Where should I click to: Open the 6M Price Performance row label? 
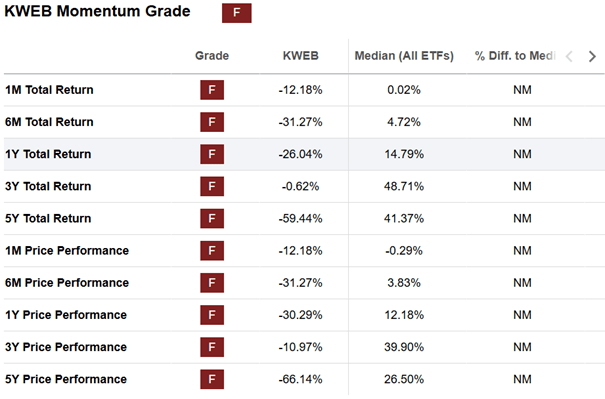pyautogui.click(x=67, y=283)
